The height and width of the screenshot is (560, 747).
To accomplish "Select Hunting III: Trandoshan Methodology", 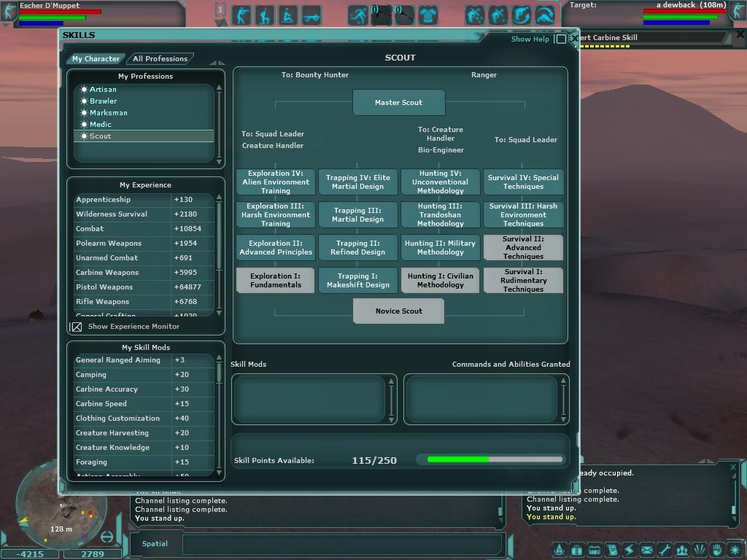I will 440,215.
